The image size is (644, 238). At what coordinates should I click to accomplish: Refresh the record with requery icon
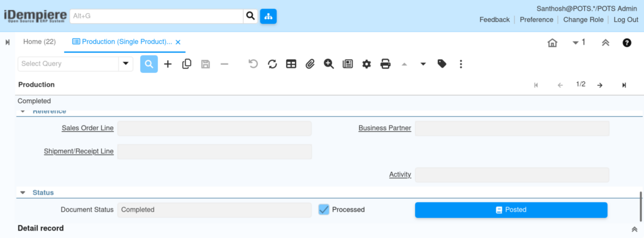coord(272,64)
